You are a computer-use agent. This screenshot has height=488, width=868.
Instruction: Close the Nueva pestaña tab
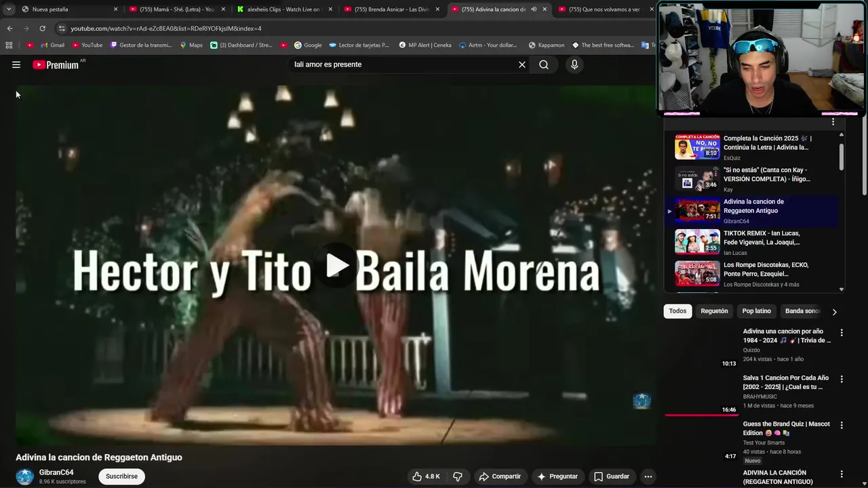pos(115,9)
